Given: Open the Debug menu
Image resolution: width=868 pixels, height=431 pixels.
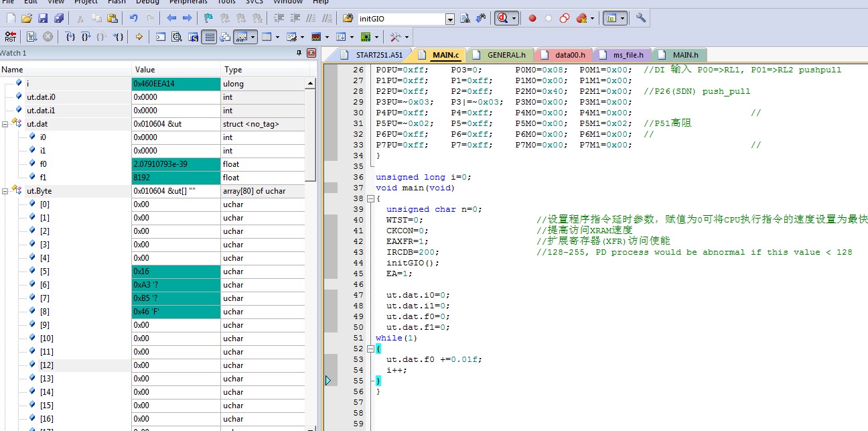Looking at the screenshot, I should tap(147, 2).
